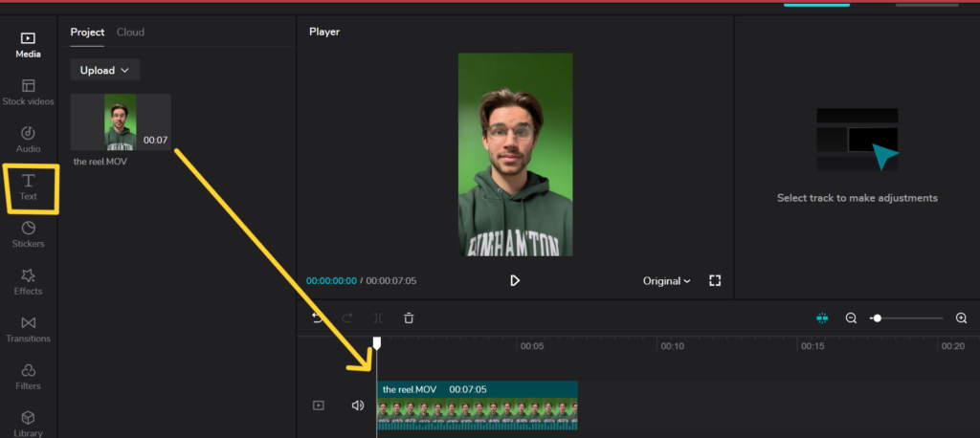980x438 pixels.
Task: Open the Transitions panel
Action: tap(28, 329)
